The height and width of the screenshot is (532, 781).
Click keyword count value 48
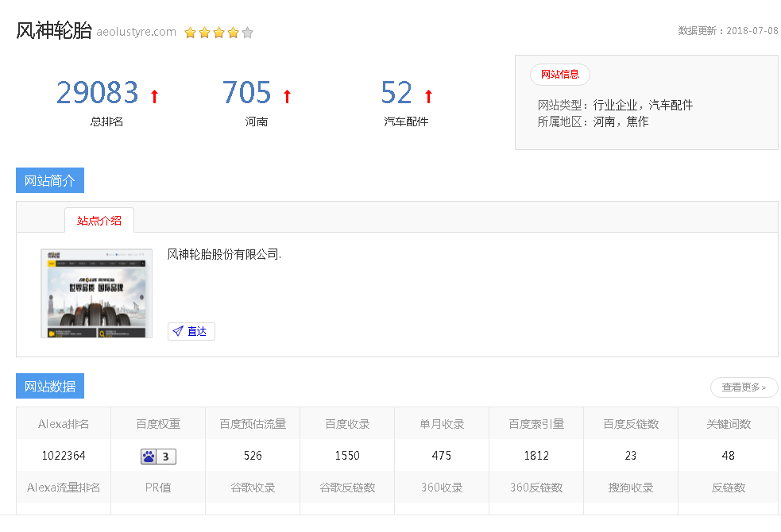coord(729,456)
